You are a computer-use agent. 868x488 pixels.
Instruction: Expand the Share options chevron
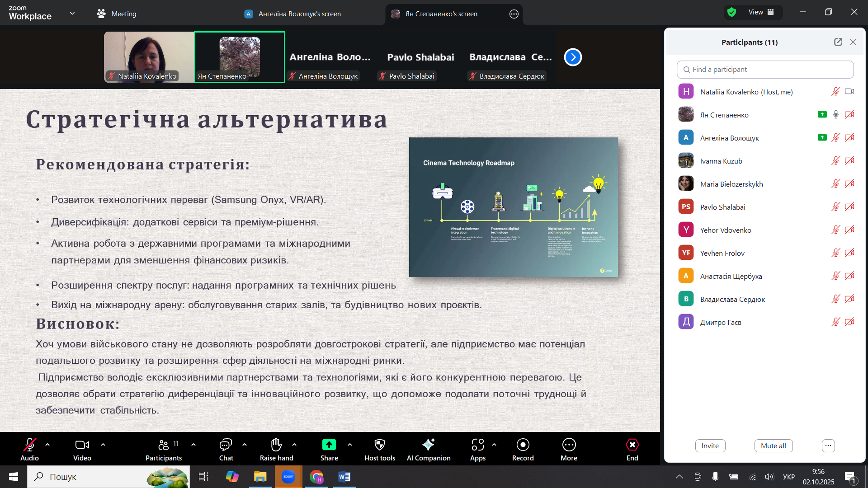350,445
